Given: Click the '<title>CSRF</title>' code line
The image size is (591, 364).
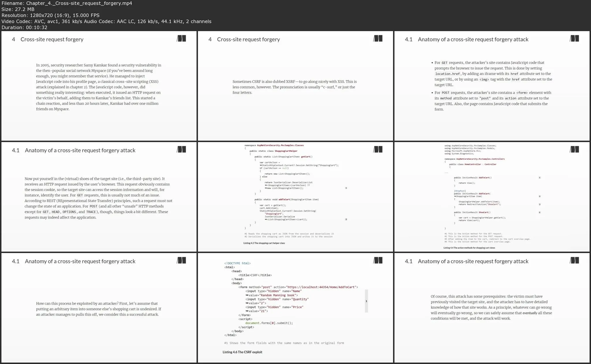Looking at the screenshot, I should coord(255,275).
